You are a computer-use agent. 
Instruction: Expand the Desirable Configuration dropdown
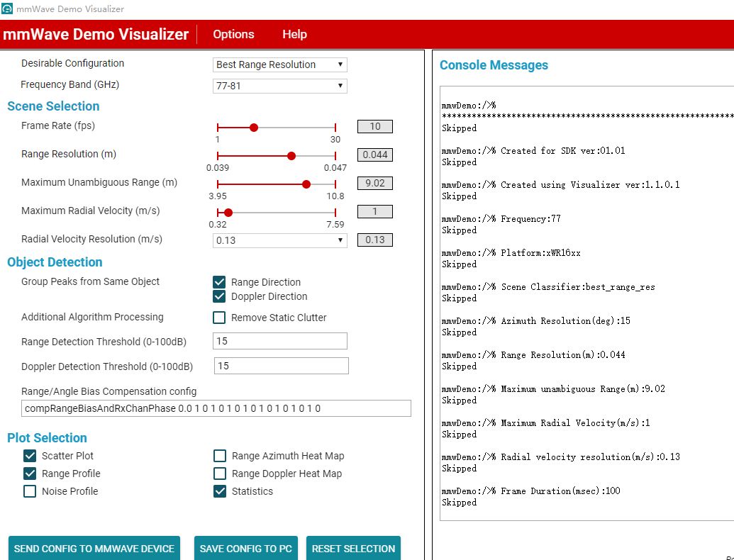[x=279, y=65]
